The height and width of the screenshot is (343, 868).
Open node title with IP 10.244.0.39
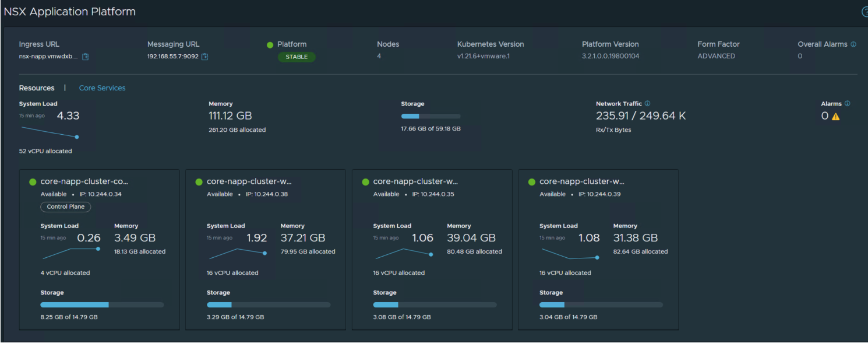point(582,182)
